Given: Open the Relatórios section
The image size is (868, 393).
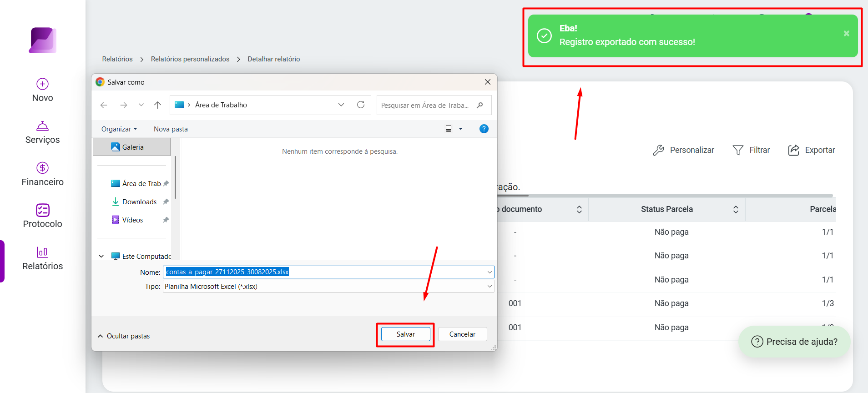Looking at the screenshot, I should pos(43,258).
